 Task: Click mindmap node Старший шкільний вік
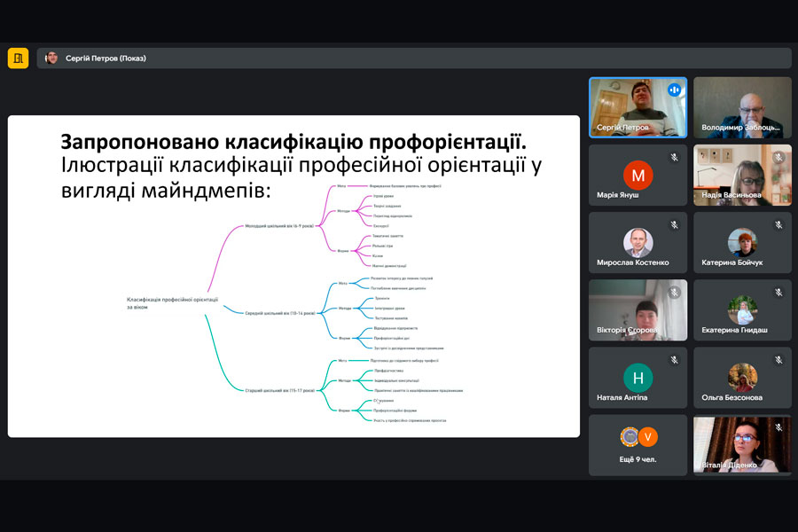(280, 390)
